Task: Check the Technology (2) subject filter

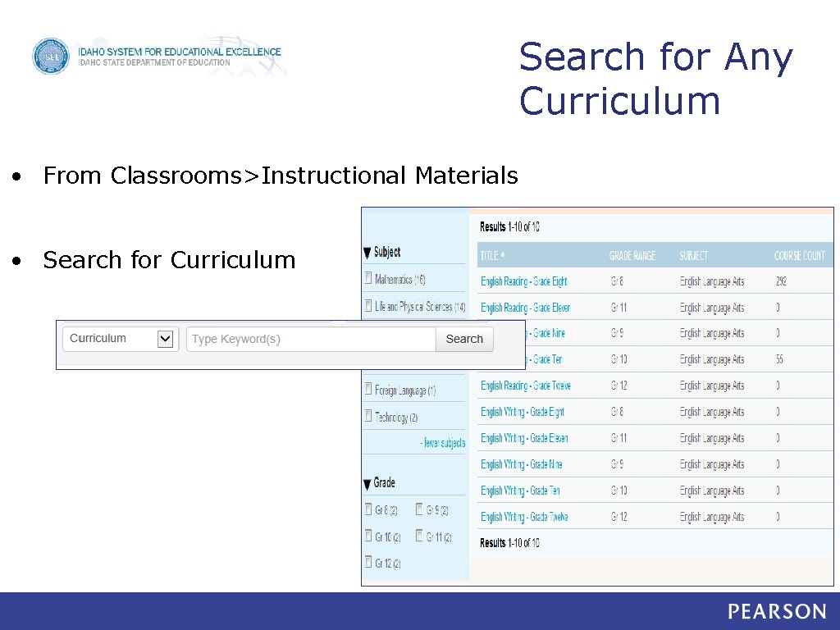Action: coord(368,415)
